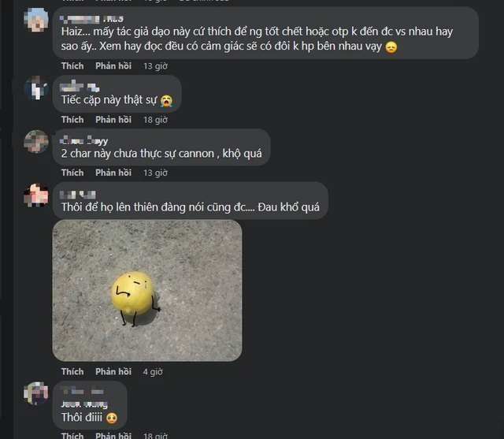Click Phản hồi below the lemon image
The width and height of the screenshot is (504, 439).
[x=113, y=371]
